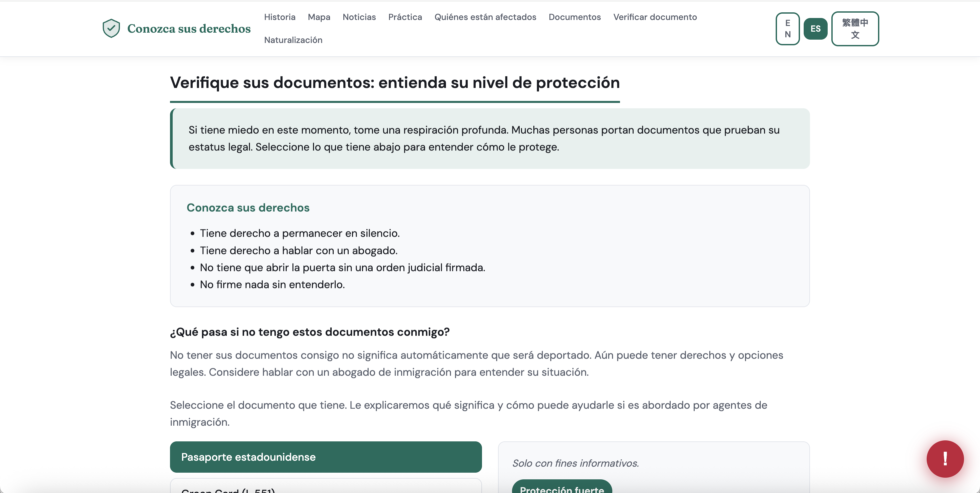The height and width of the screenshot is (493, 980).
Task: Open the Historia menu item
Action: (x=279, y=17)
